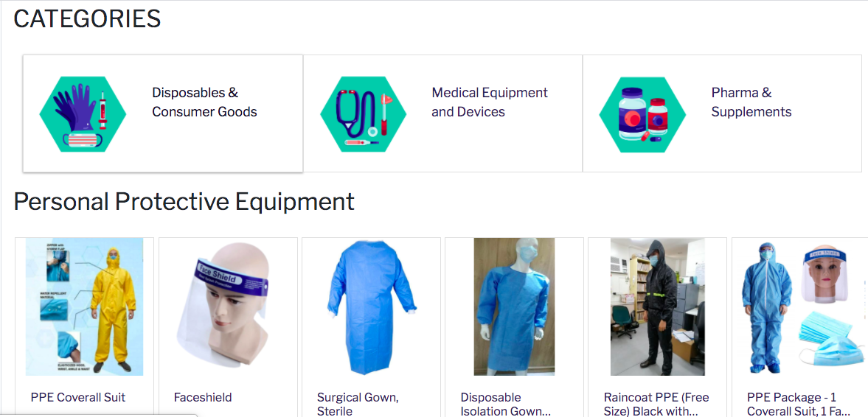Screen dimensions: 868x417
Task: Open the PPE Coverall Suit product title
Action: click(78, 397)
